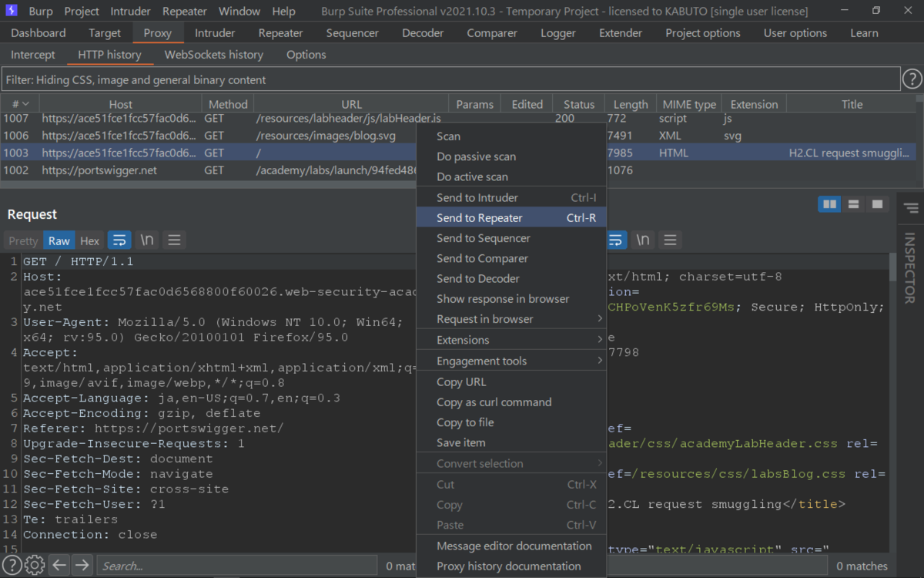
Task: Switch the Request view to Hex
Action: [x=90, y=240]
